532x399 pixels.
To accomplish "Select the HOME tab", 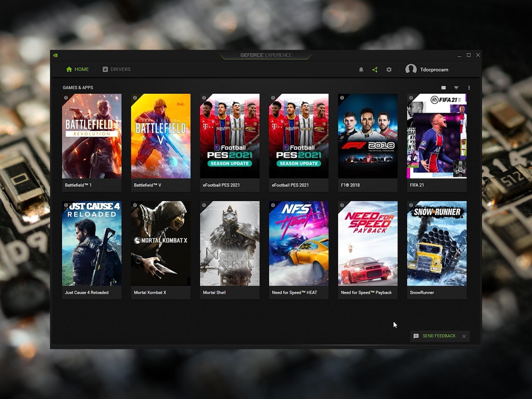I will [77, 69].
